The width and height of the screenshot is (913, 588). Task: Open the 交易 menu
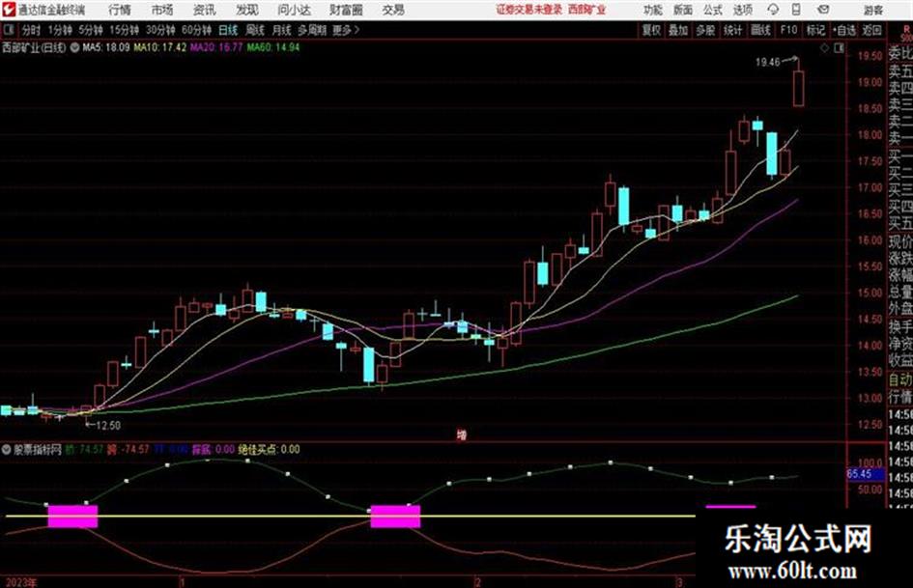pyautogui.click(x=393, y=10)
